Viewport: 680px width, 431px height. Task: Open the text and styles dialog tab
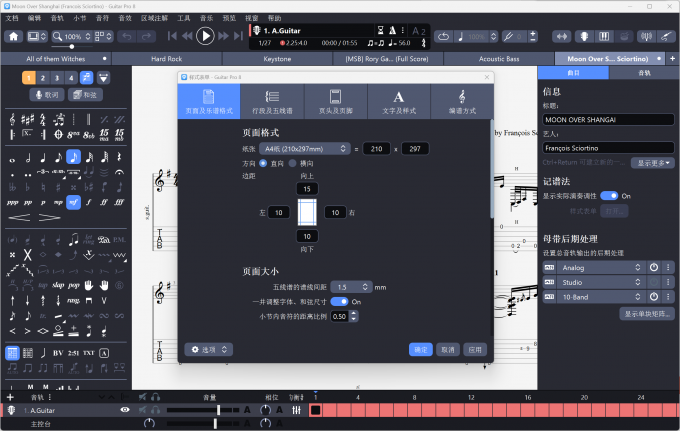tap(399, 101)
